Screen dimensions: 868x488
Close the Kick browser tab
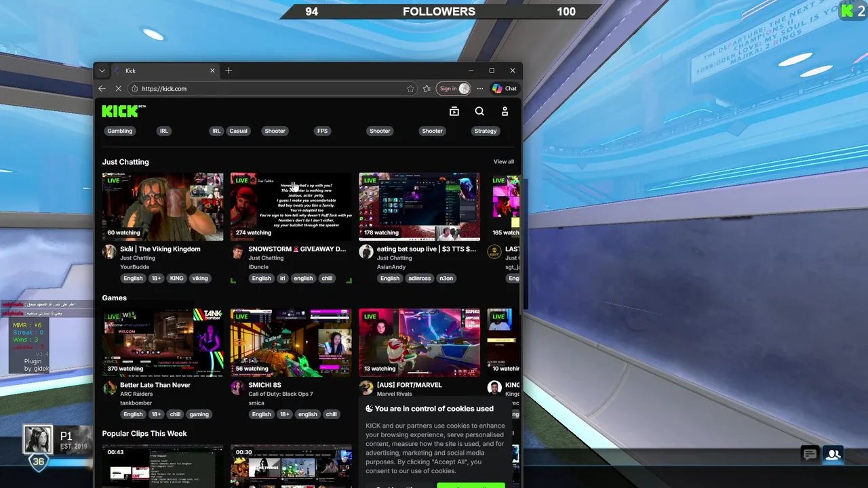[212, 70]
